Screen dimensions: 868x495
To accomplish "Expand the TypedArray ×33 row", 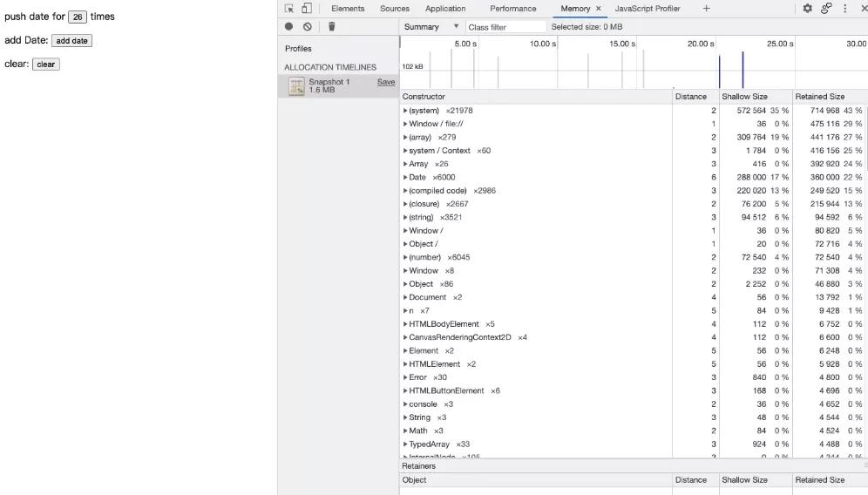I will pos(405,444).
